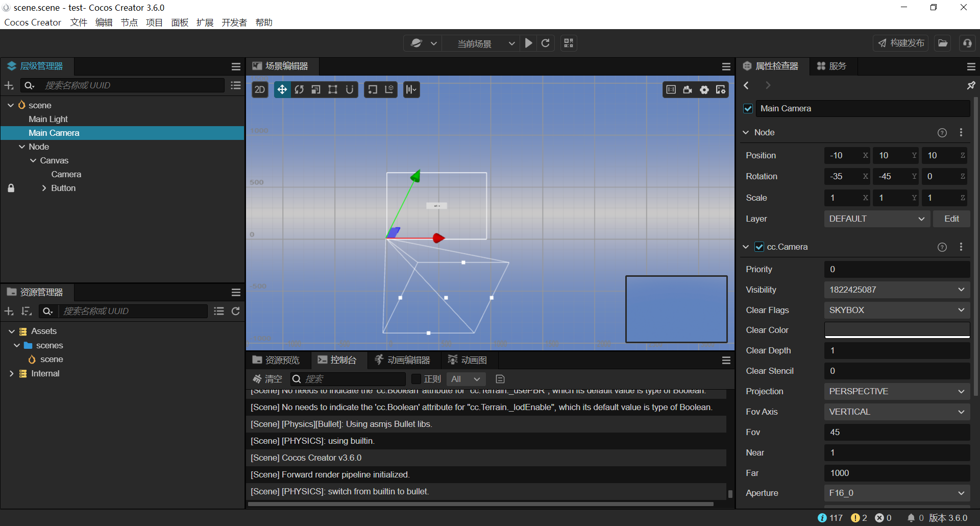Click the 构建发布 build button
The height and width of the screenshot is (526, 980).
[901, 43]
